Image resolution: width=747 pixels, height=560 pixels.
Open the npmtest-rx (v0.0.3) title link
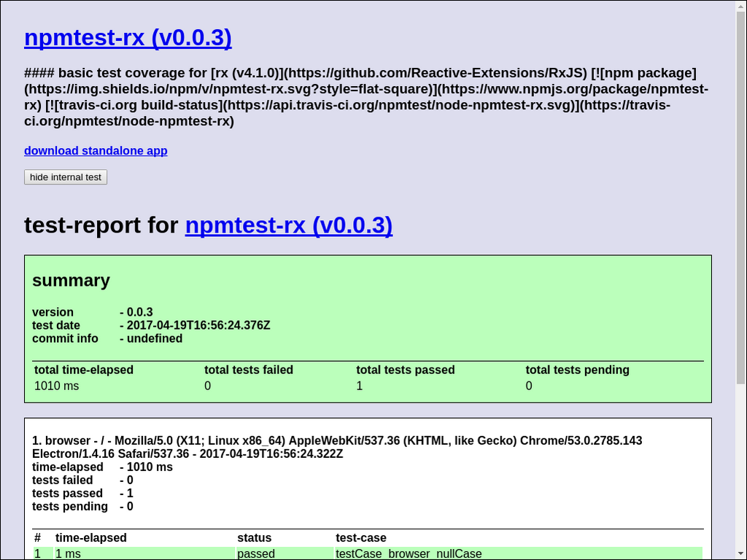[128, 38]
